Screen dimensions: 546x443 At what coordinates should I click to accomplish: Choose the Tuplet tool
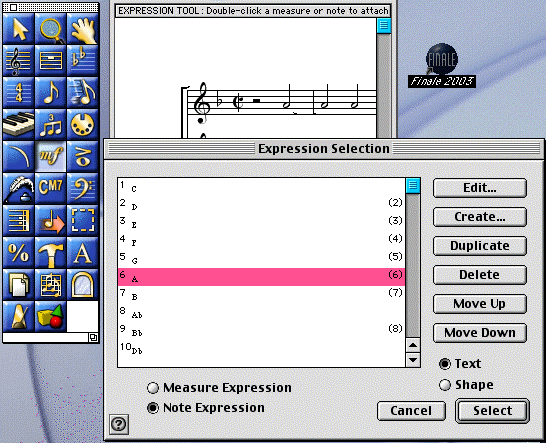pyautogui.click(x=50, y=125)
